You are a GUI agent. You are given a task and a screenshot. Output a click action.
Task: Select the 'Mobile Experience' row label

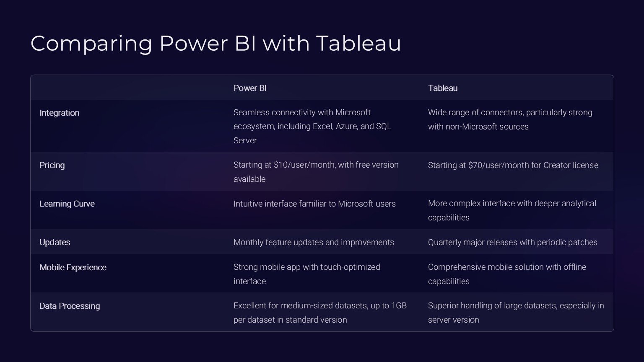[73, 267]
